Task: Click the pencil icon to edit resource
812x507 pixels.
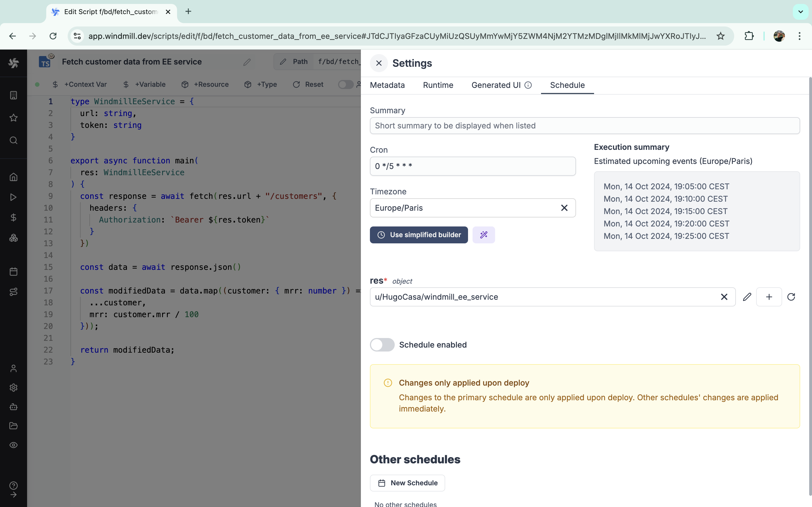Action: coord(747,297)
